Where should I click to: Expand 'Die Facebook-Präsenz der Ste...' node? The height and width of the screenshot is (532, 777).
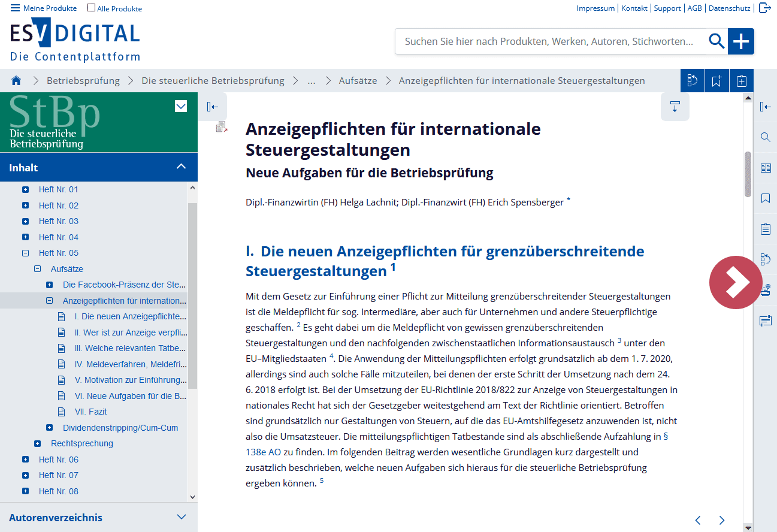click(x=49, y=285)
